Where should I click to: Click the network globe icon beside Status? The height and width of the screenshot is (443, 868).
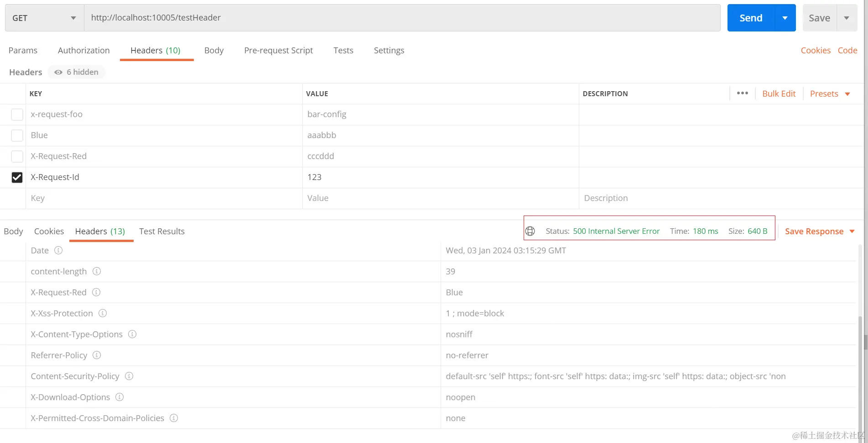(x=530, y=231)
